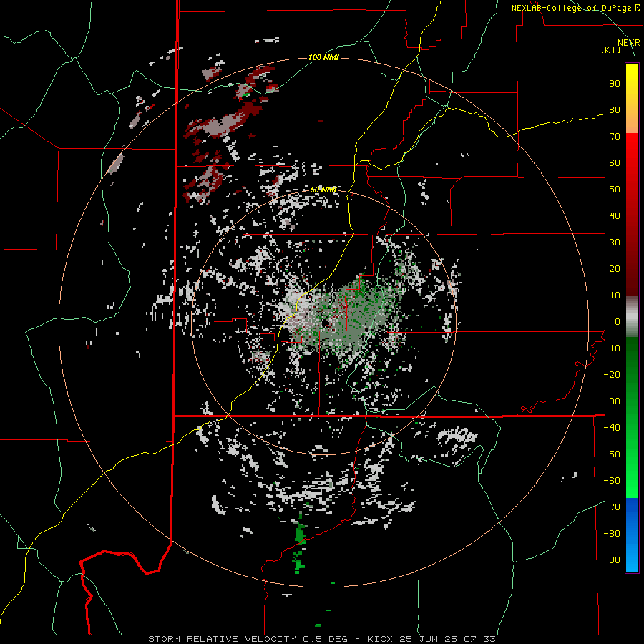Screen dimensions: 644x644
Task: Click the -30 value on velocity scale
Action: click(612, 401)
